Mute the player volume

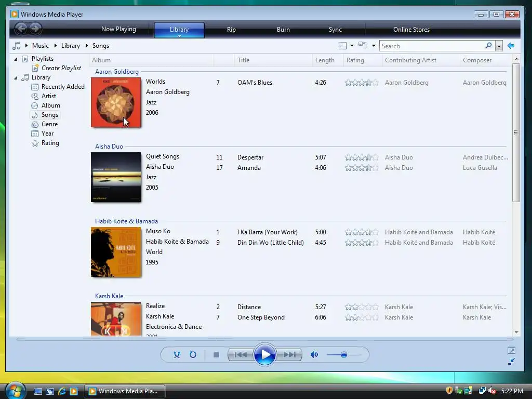click(314, 354)
